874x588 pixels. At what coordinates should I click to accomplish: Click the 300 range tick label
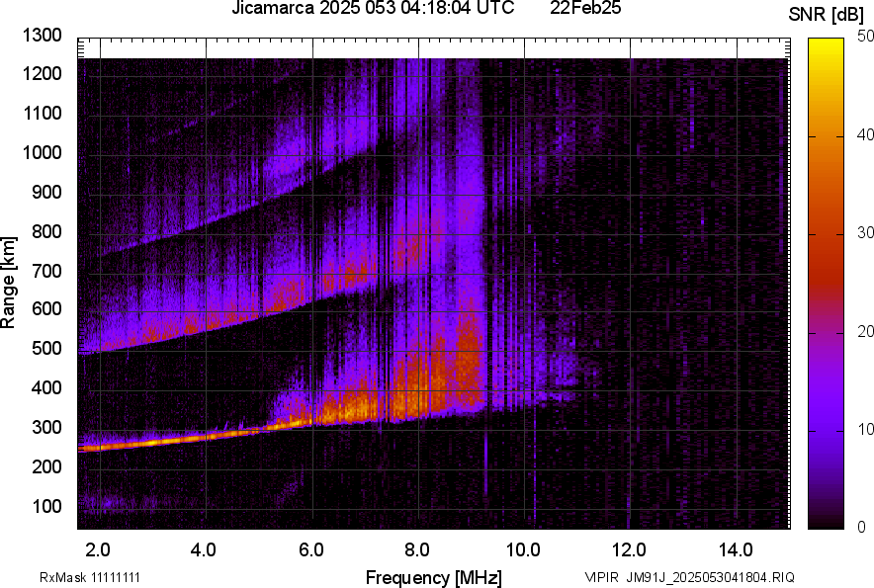(x=46, y=428)
